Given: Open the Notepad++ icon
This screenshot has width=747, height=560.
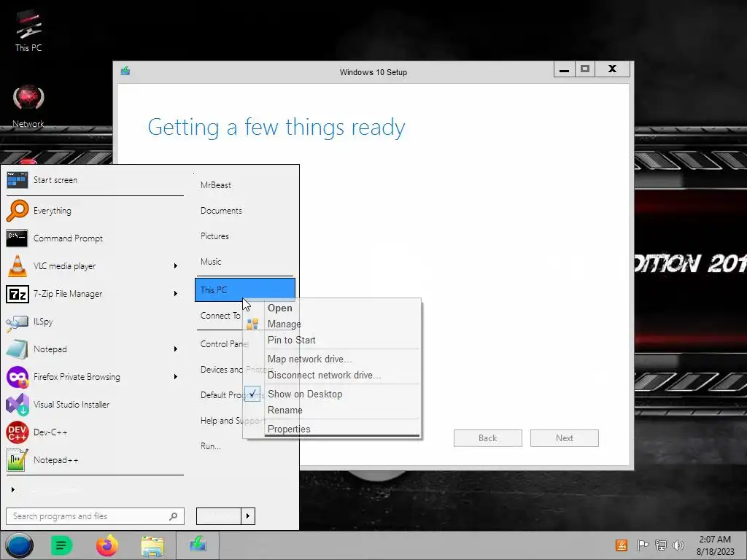Looking at the screenshot, I should pos(18,460).
